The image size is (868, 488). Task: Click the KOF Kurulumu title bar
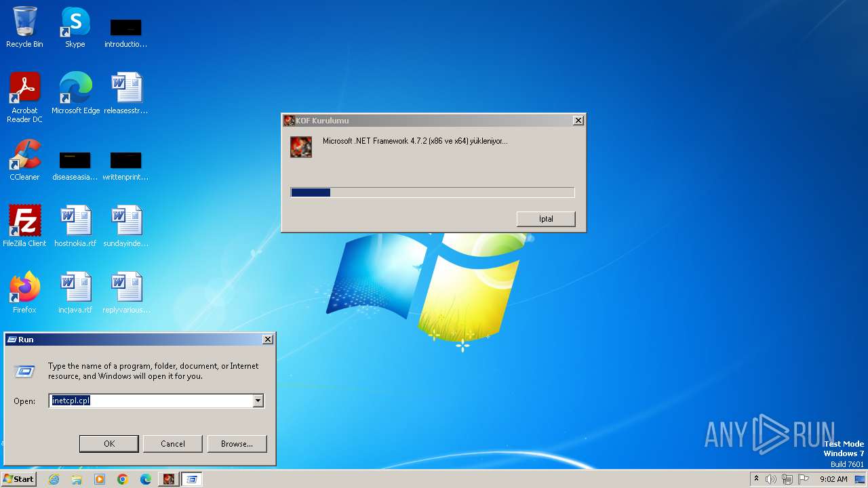click(x=433, y=121)
